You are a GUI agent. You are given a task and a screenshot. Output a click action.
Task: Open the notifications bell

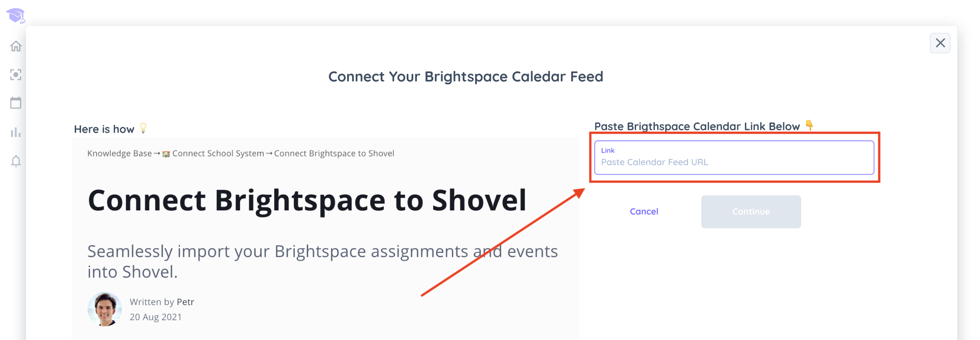(16, 161)
